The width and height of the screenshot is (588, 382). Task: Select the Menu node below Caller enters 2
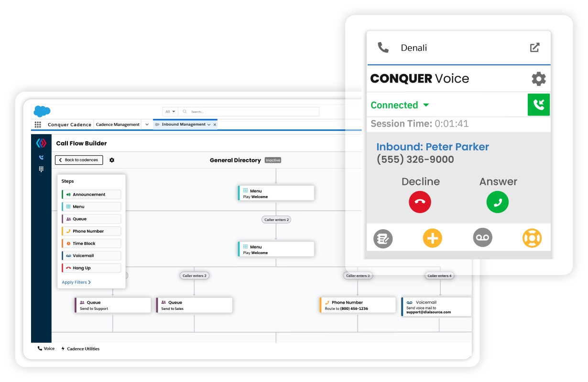point(276,249)
